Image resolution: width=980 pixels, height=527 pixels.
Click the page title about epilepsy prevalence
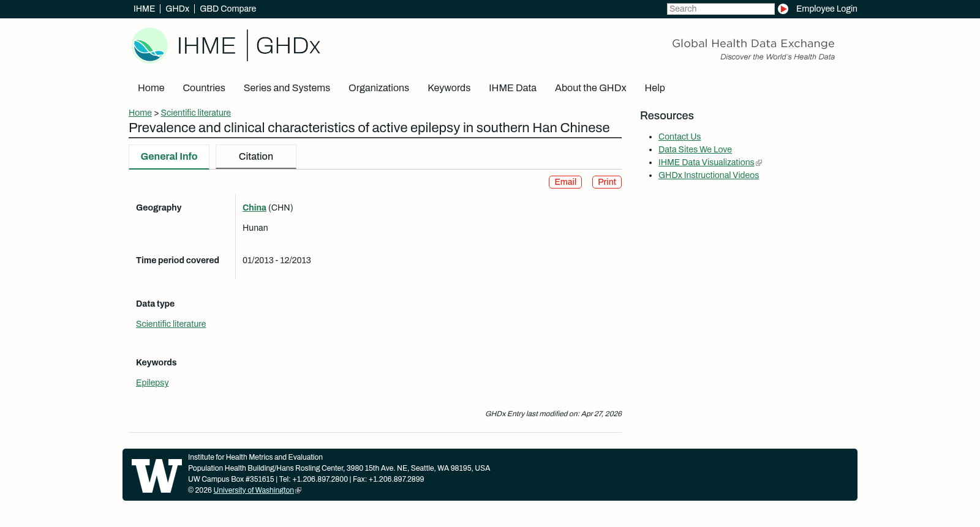coord(369,128)
